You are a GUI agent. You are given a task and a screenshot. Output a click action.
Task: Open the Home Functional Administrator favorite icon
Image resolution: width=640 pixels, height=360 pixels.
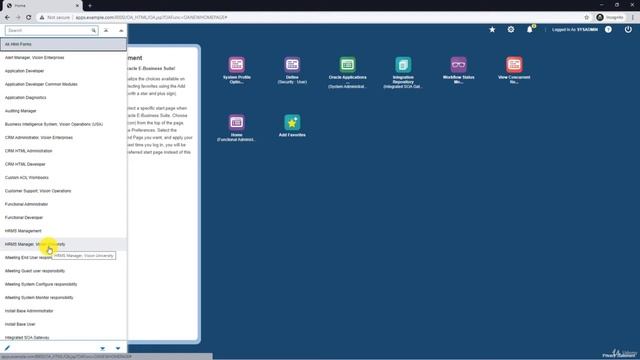click(236, 122)
